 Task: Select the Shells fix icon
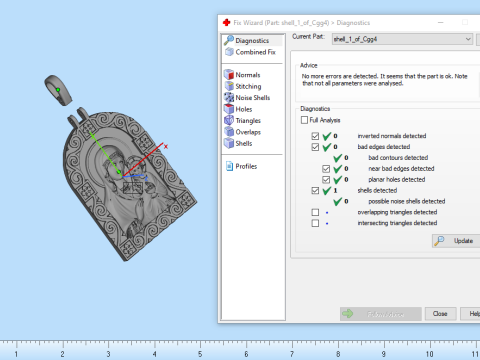click(229, 143)
